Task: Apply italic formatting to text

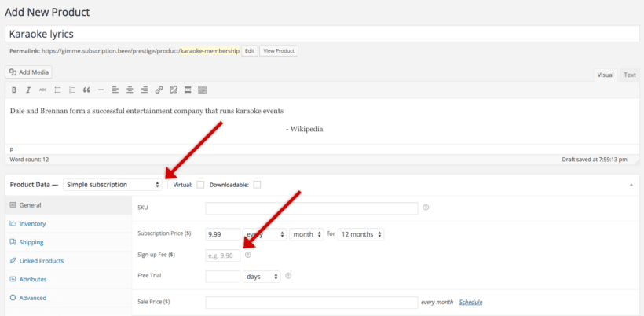Action: 28,90
